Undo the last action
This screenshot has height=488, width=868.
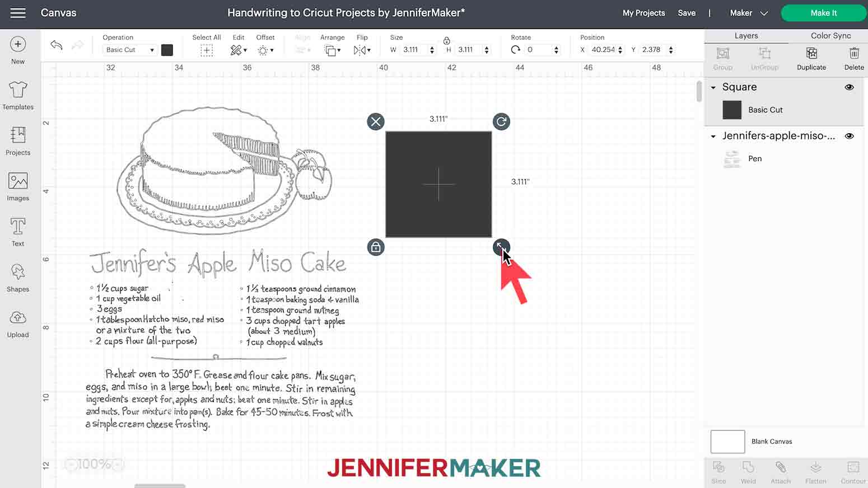(x=56, y=45)
